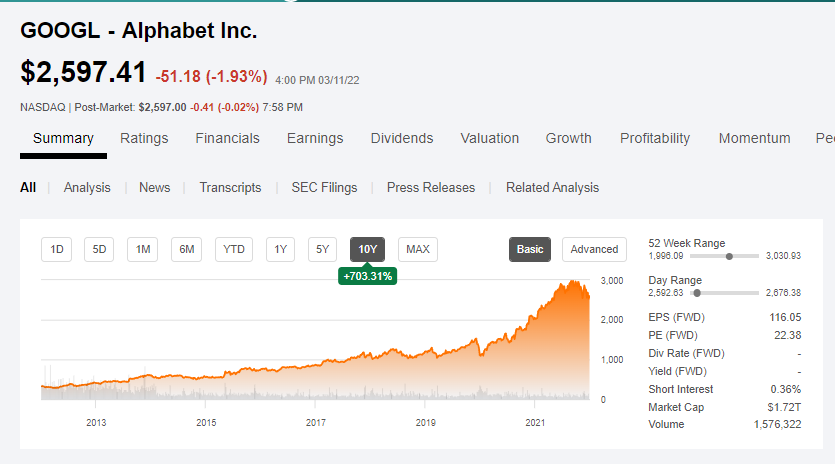835x464 pixels.
Task: Set chart range to 5D
Action: [99, 249]
